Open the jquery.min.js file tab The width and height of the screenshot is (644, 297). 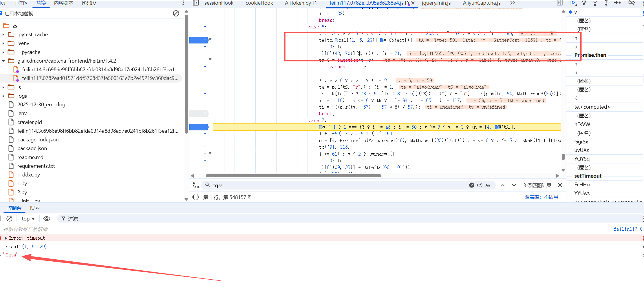436,3
